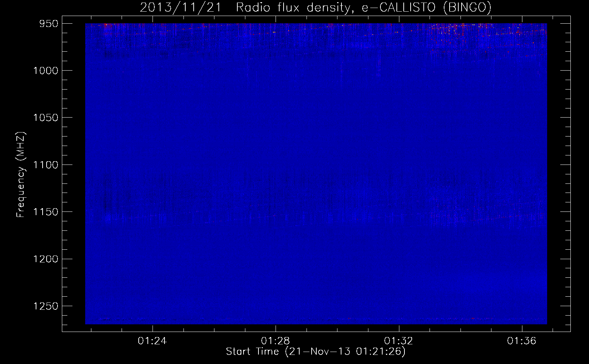Click the 01:28 time tick label
This screenshot has height=364, width=589.
(276, 341)
